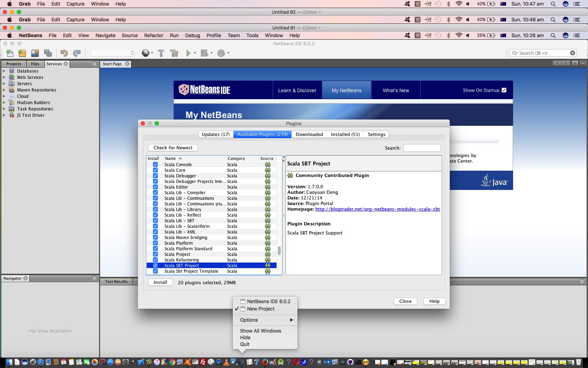Click the New File toolbar icon
Screen dimensions: 588x368
click(x=10, y=53)
